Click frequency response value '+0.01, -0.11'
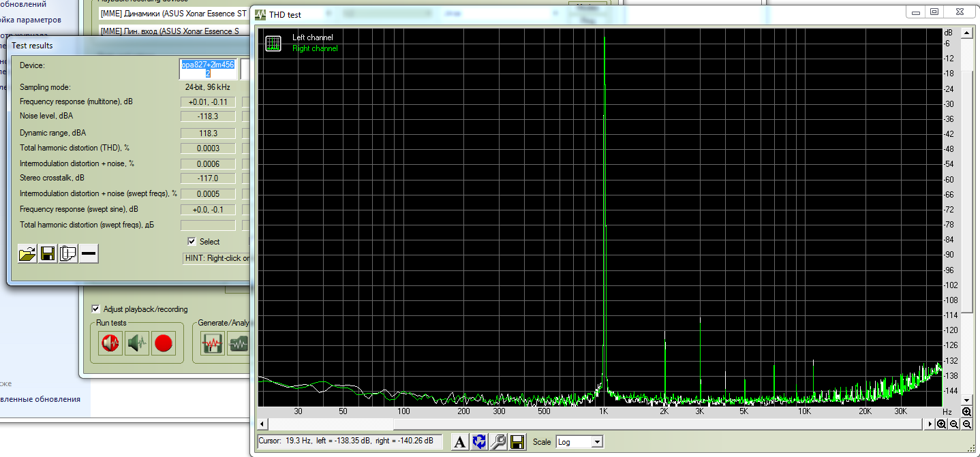Image resolution: width=980 pixels, height=457 pixels. click(x=208, y=102)
